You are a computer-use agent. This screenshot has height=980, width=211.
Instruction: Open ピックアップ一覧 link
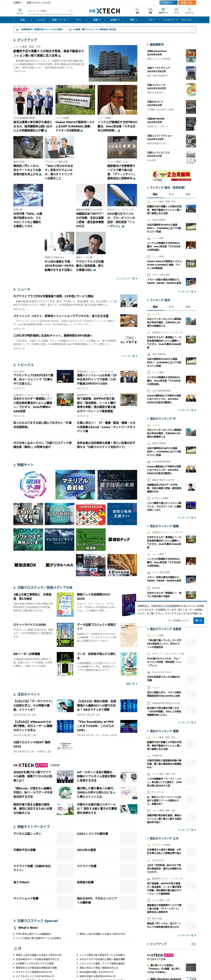pos(127,278)
